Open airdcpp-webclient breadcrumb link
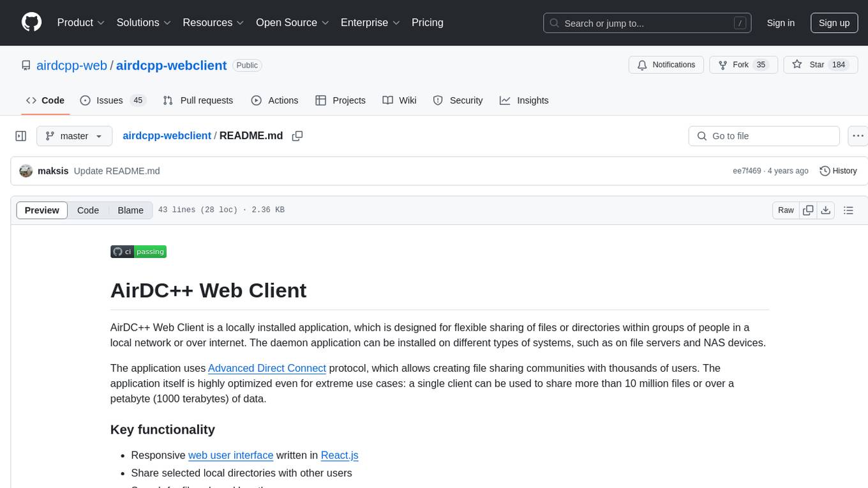 [x=167, y=135]
